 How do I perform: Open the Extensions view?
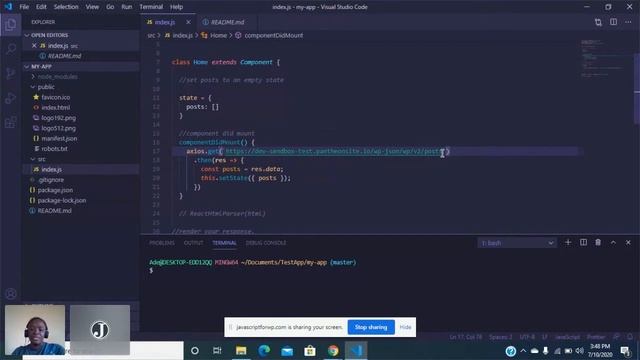pyautogui.click(x=11, y=122)
